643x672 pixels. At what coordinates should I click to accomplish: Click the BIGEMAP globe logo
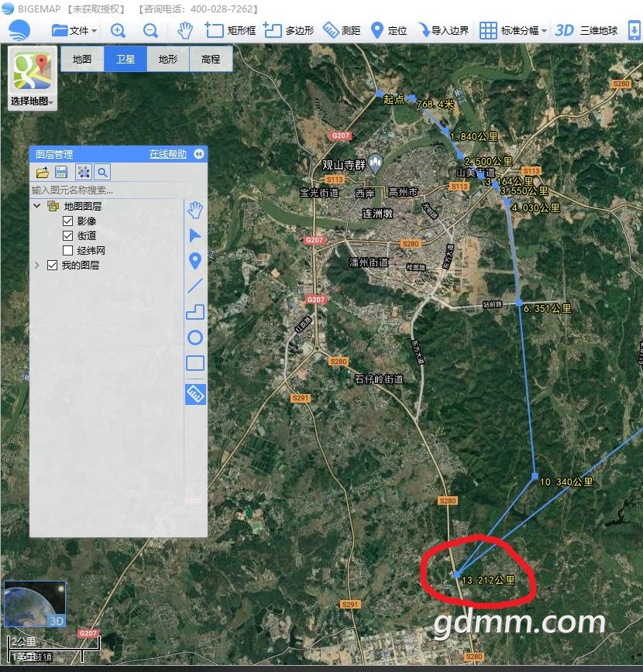[18, 30]
